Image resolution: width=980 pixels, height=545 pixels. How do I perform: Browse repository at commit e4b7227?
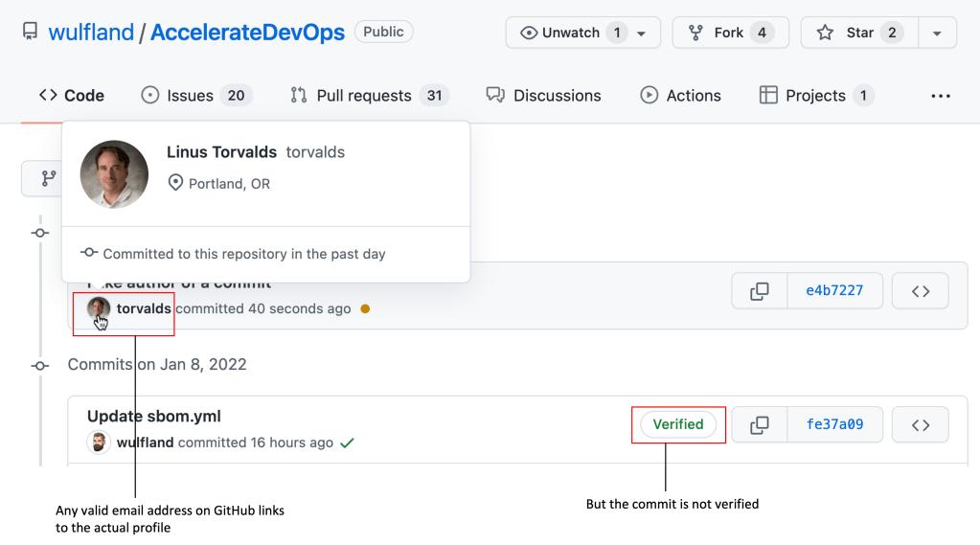click(x=920, y=290)
